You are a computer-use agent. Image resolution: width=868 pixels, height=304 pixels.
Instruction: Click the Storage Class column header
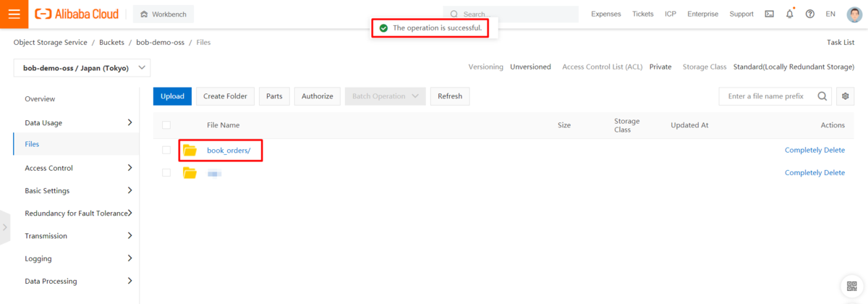coord(627,125)
